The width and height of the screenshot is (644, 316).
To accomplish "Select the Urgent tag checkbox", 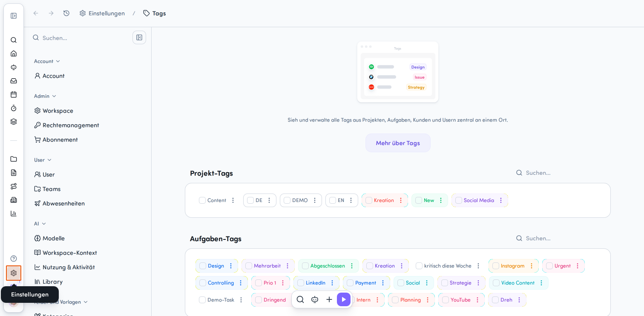I will pos(549,266).
